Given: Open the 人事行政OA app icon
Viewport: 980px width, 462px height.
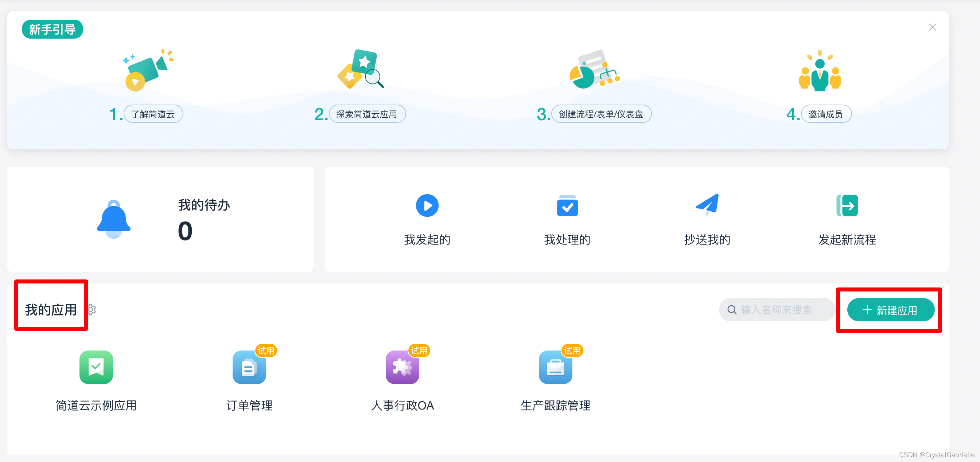Looking at the screenshot, I should tap(402, 367).
